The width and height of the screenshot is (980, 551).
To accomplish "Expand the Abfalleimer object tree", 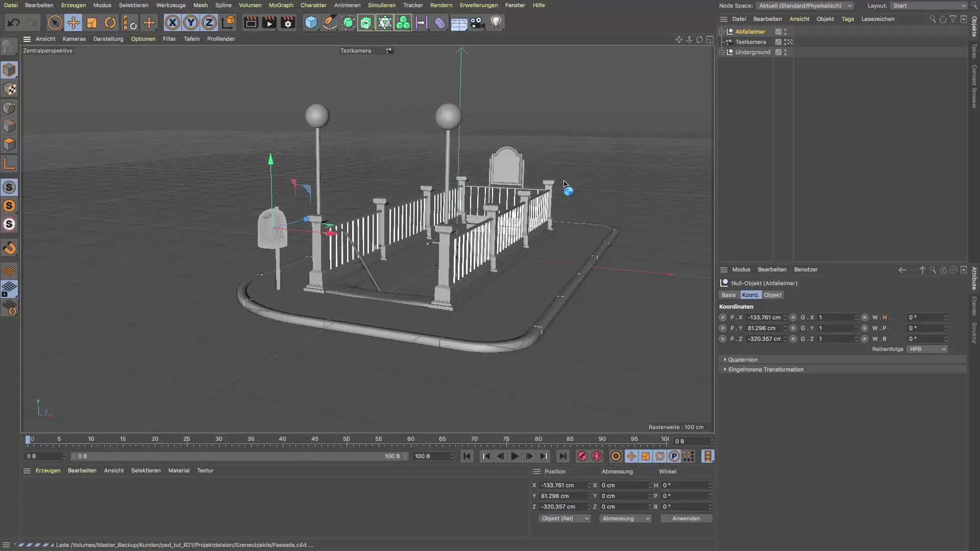I will click(x=722, y=32).
